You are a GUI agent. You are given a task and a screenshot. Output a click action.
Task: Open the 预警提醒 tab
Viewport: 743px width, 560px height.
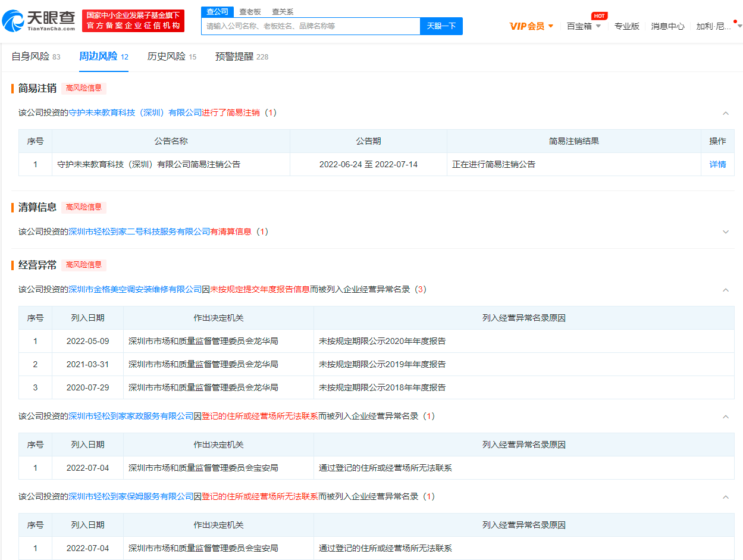click(x=242, y=57)
